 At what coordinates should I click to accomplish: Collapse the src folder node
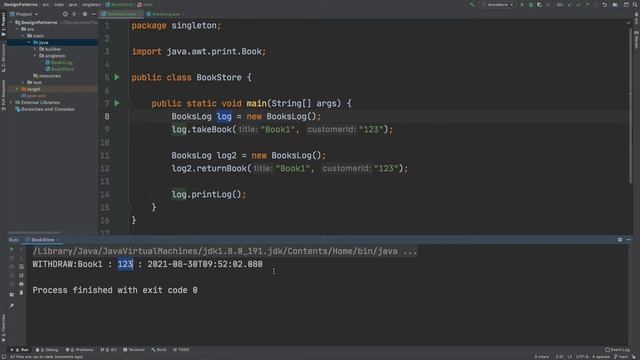[17, 29]
